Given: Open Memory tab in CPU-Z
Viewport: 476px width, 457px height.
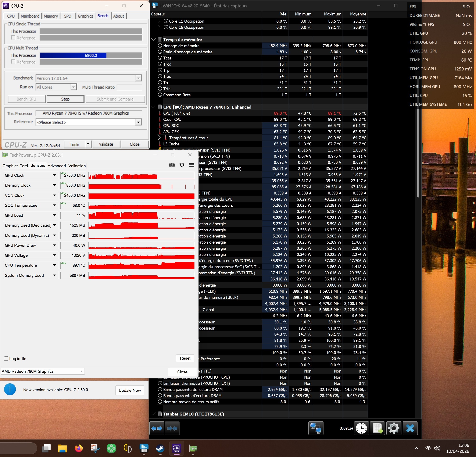Looking at the screenshot, I should [51, 16].
